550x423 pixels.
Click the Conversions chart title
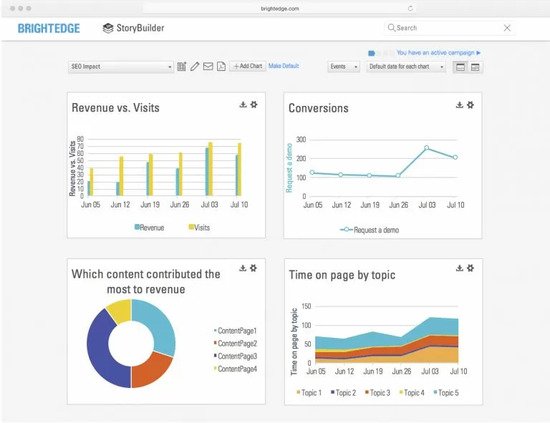(x=318, y=108)
